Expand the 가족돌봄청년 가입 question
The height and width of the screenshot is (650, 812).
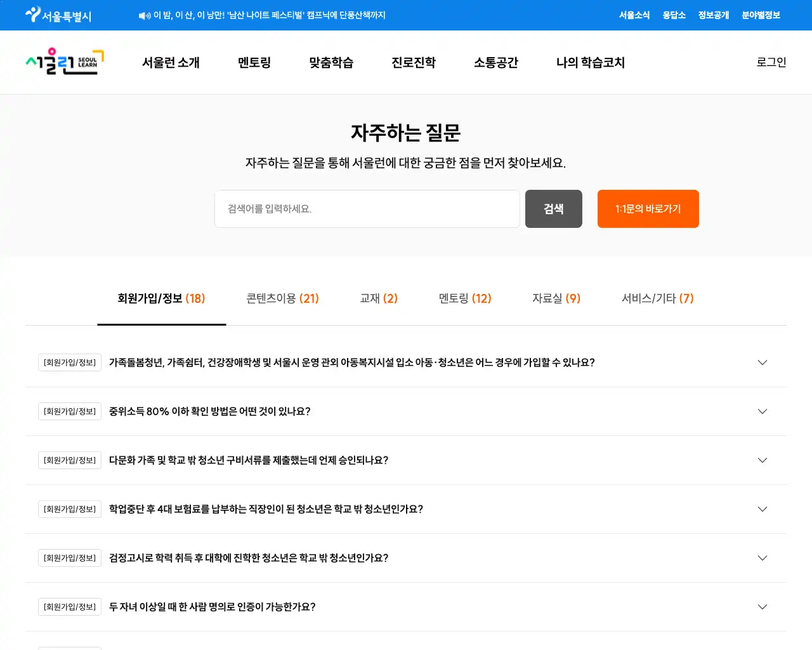tap(406, 362)
